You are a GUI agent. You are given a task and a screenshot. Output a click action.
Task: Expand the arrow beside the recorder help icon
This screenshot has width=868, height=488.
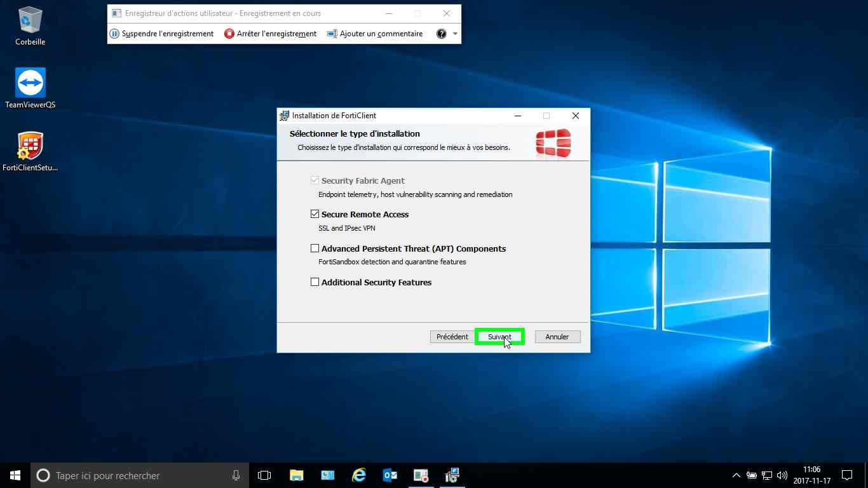[455, 34]
